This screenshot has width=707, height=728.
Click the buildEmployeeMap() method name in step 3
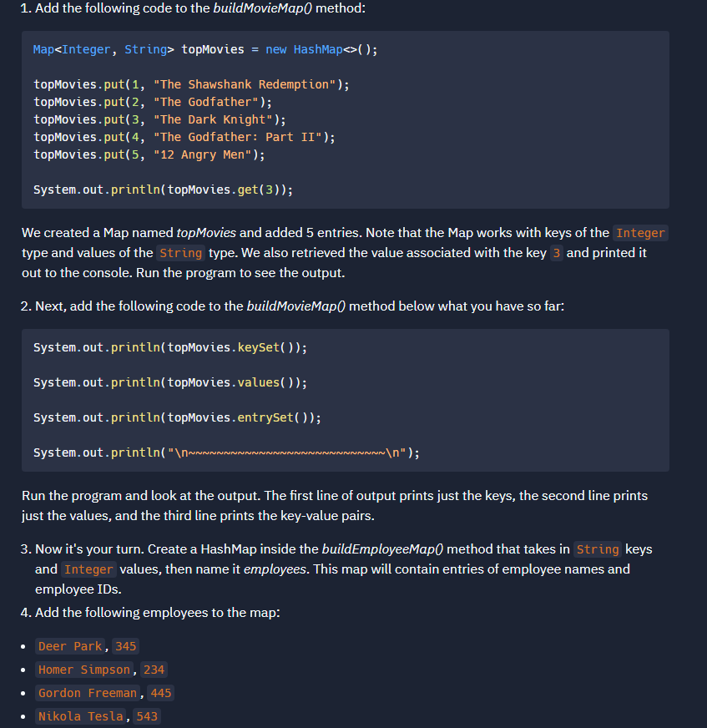pyautogui.click(x=382, y=549)
